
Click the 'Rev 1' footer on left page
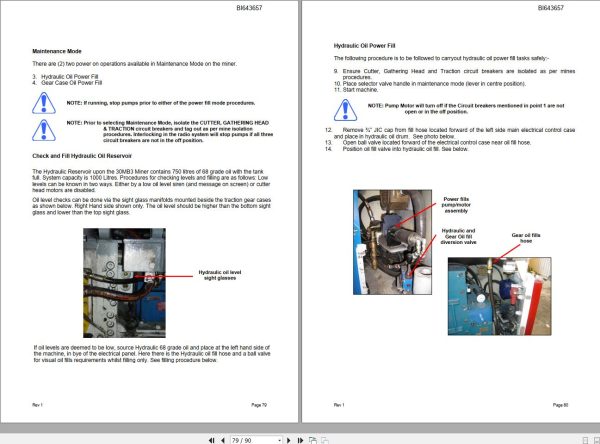pyautogui.click(x=37, y=405)
